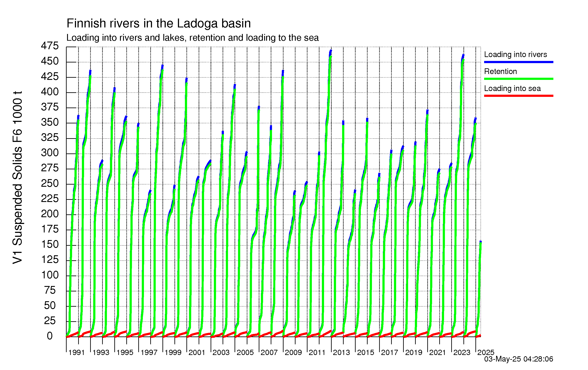Click the x-axis year label 2015
This screenshot has width=588, height=370.
(366, 352)
